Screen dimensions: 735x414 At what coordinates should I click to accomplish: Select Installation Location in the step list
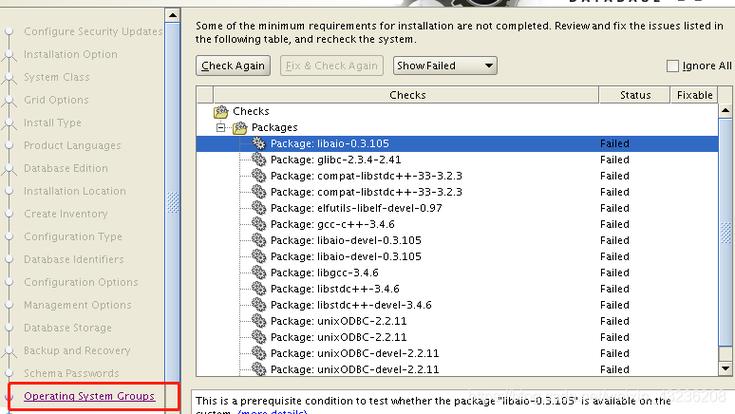point(75,191)
